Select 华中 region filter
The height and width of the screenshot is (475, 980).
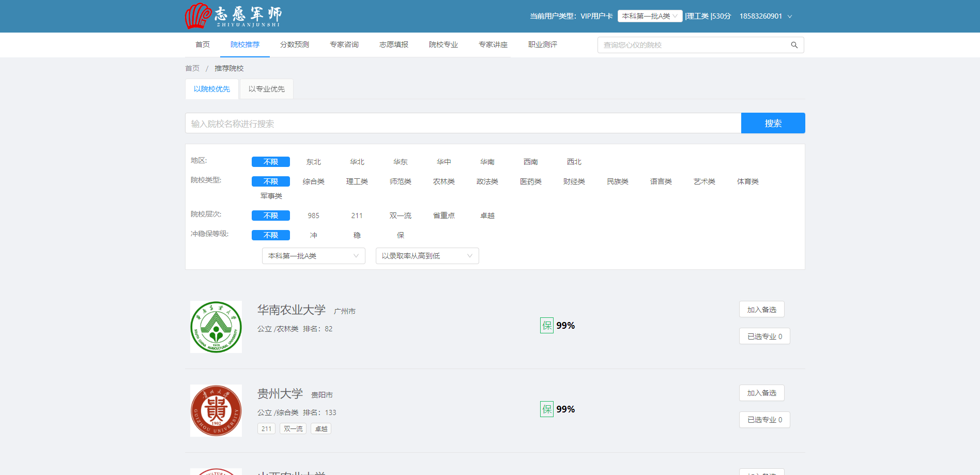click(x=444, y=162)
